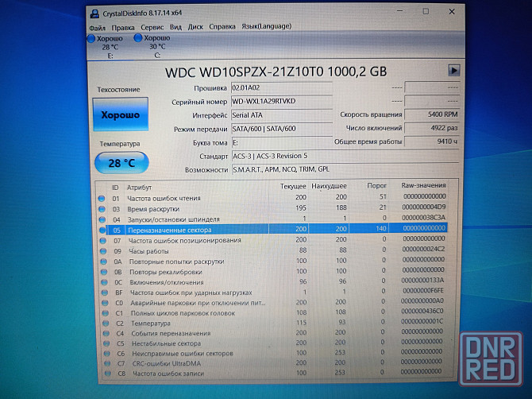Click status dot for CRC-ошибки UltraDMA row

coord(107,363)
